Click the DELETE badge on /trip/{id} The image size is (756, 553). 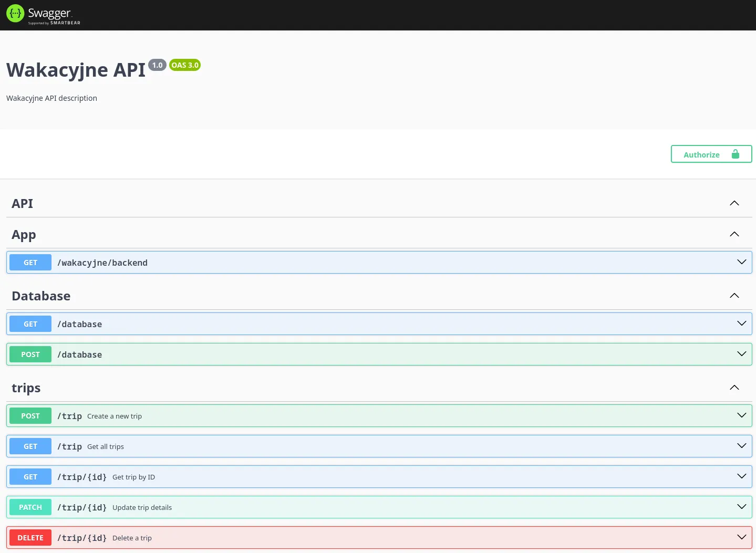[x=30, y=537]
